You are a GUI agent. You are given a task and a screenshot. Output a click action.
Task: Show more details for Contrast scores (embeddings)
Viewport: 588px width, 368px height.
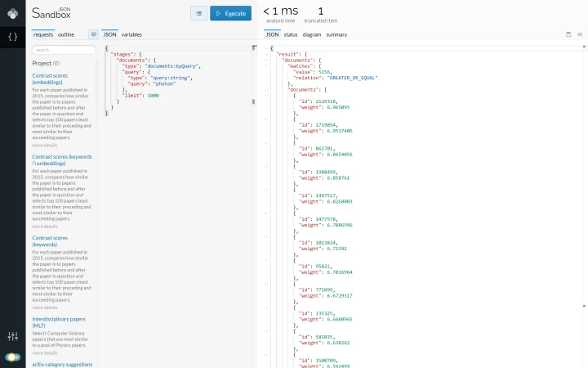[45, 146]
